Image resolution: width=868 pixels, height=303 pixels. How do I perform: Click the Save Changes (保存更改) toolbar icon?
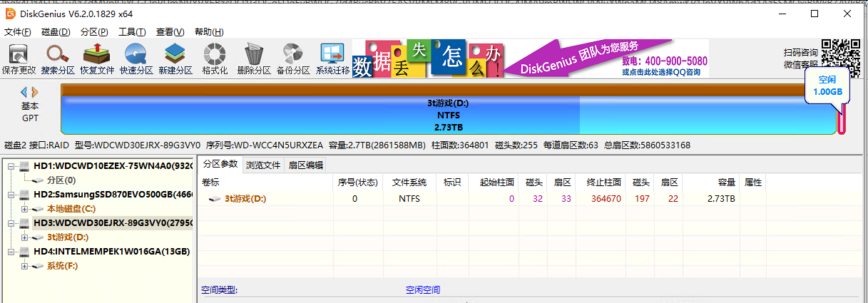tap(19, 53)
